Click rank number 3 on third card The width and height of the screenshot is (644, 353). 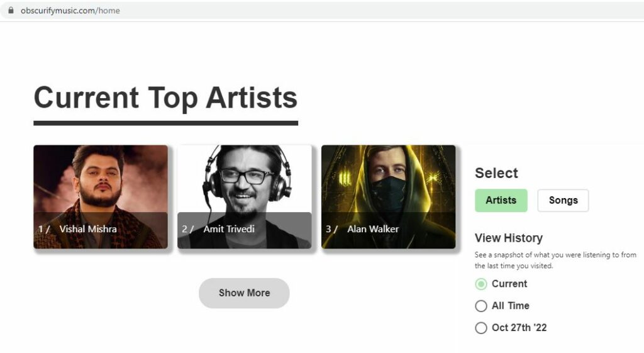tap(328, 229)
